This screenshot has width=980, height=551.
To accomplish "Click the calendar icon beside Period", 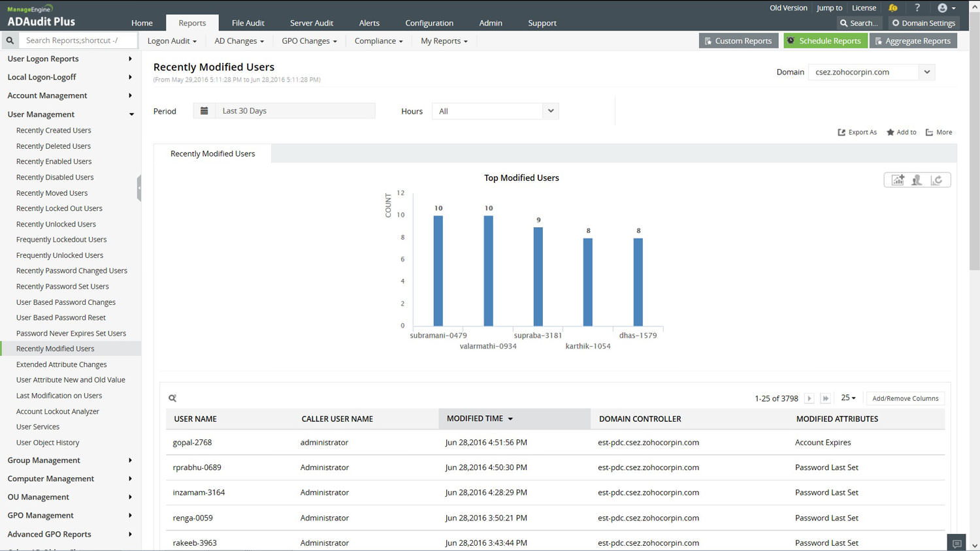I will [x=204, y=111].
